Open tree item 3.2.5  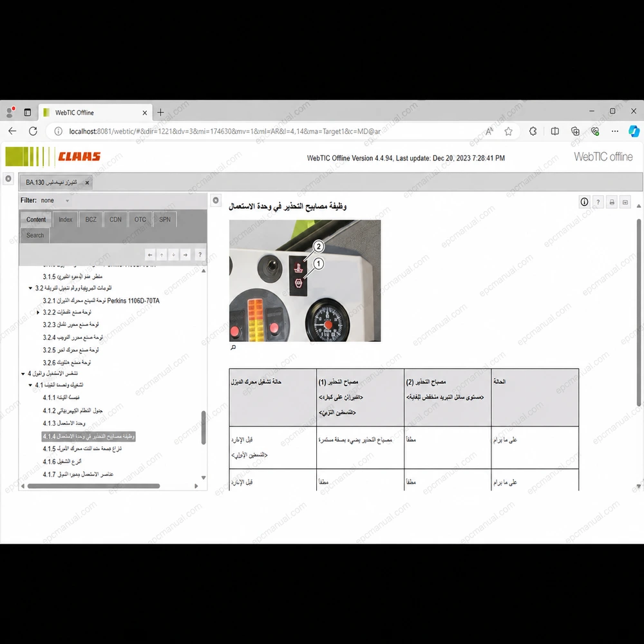(71, 350)
